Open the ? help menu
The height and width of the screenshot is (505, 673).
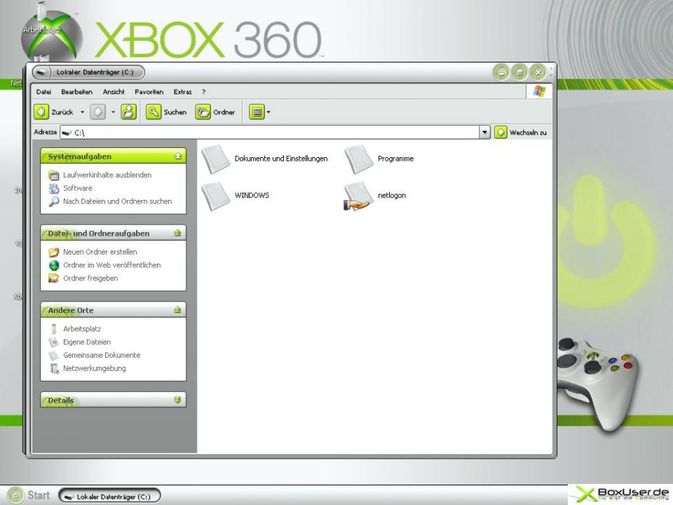[x=204, y=92]
